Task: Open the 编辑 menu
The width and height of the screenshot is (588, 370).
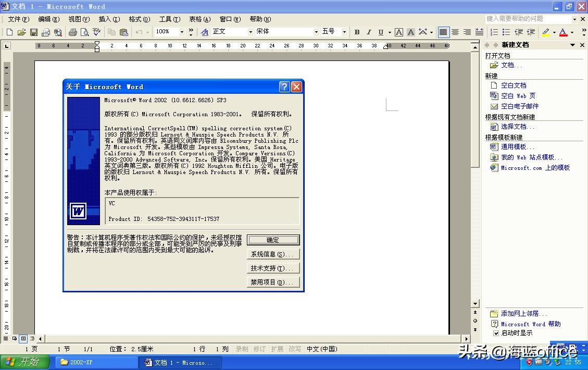Action: click(x=49, y=19)
